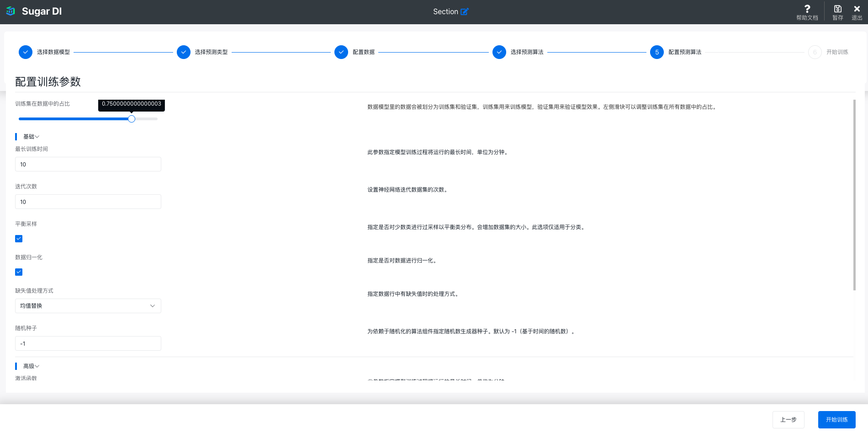868x433 pixels.
Task: Click description 指定是否对数据进行归一化。
Action: coord(403,261)
